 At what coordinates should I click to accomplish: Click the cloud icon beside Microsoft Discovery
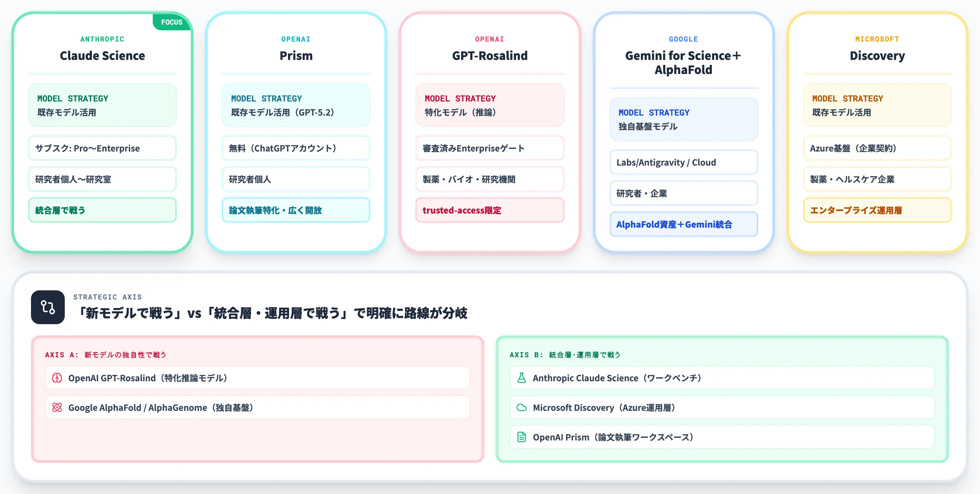522,408
